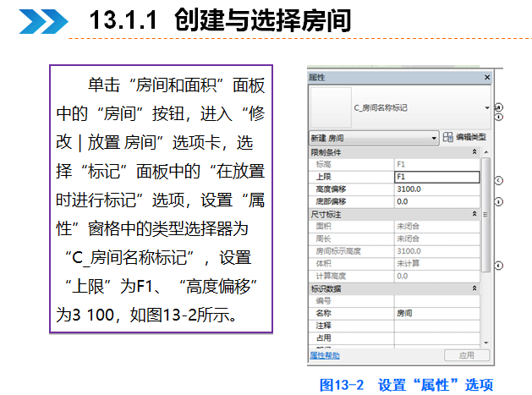532x395 pixels.
Task: Click the properties scrollbar down arrow
Action: click(485, 343)
